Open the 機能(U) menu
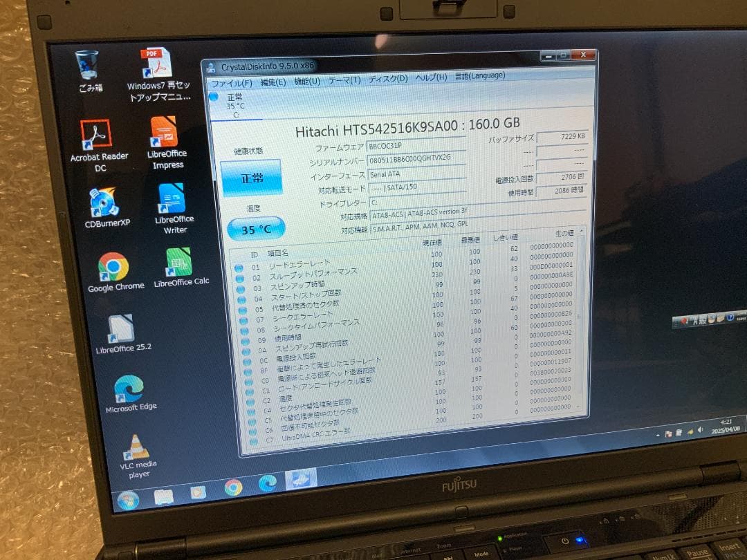Image resolution: width=747 pixels, height=560 pixels. tap(308, 80)
